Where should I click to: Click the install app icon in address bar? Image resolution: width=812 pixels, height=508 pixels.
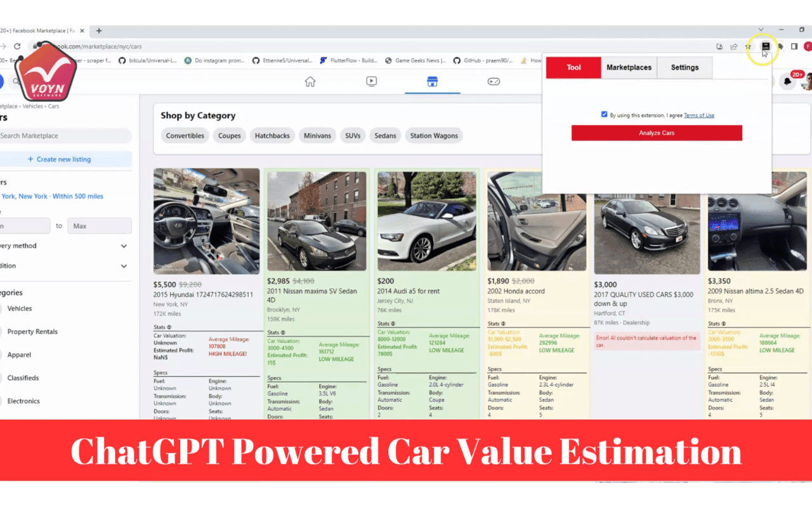[x=719, y=46]
